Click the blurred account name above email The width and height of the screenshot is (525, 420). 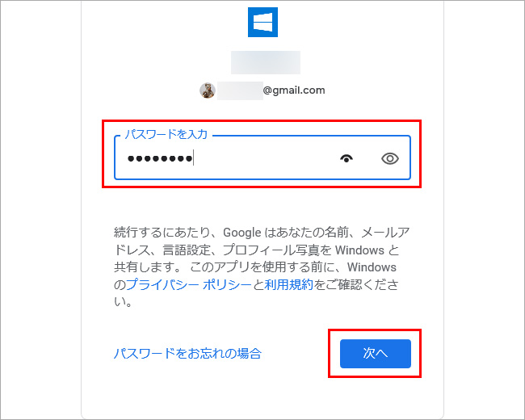[266, 62]
